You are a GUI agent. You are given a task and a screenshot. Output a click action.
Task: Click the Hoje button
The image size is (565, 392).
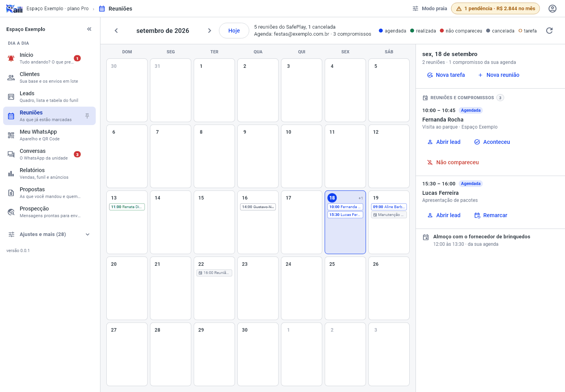[x=234, y=31]
